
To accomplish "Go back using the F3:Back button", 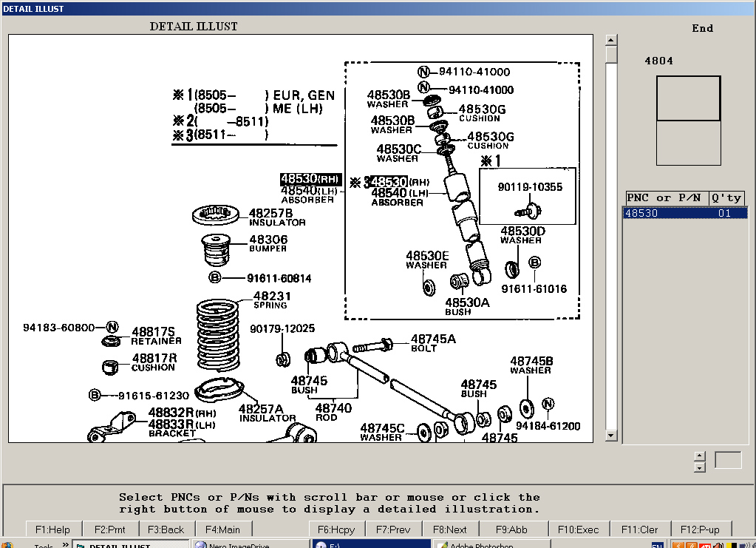I will coord(166,529).
